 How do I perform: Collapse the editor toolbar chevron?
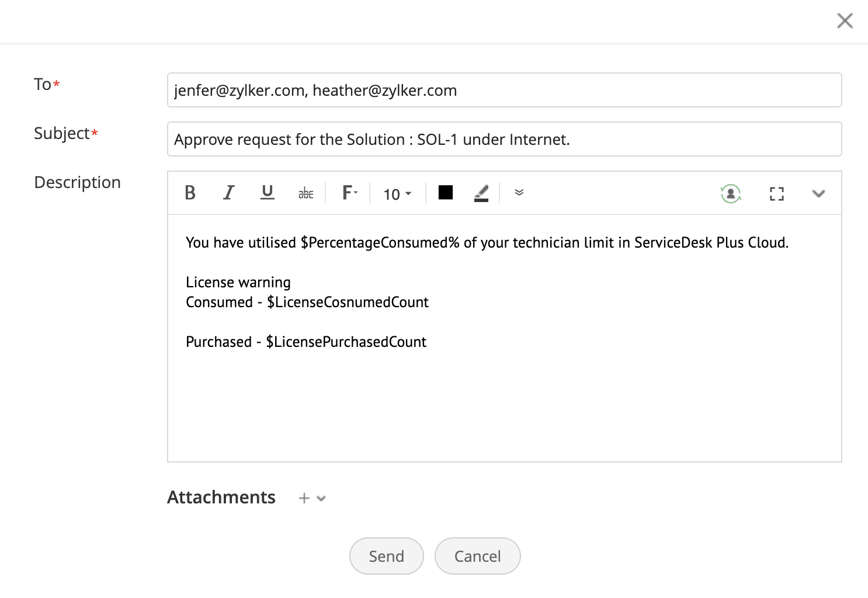tap(818, 194)
